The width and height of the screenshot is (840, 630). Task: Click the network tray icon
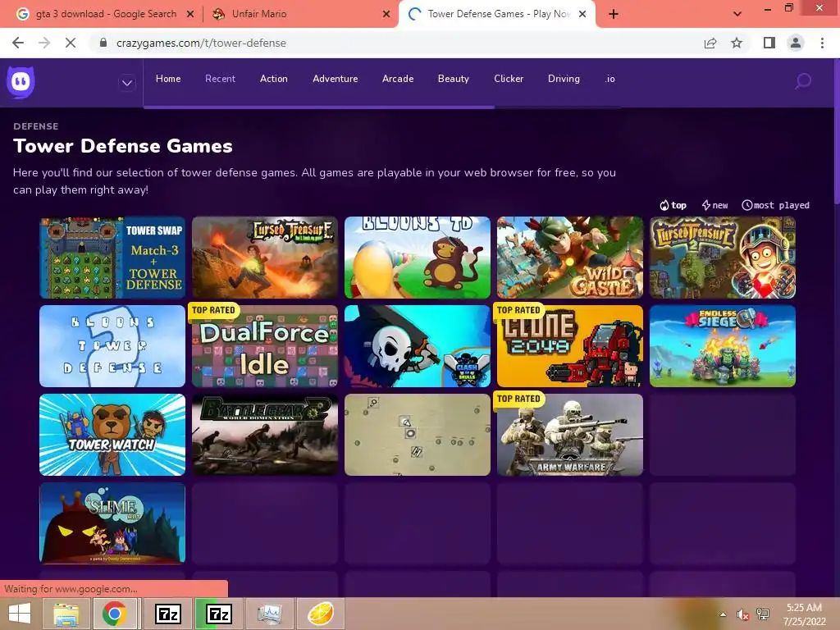[x=763, y=614]
